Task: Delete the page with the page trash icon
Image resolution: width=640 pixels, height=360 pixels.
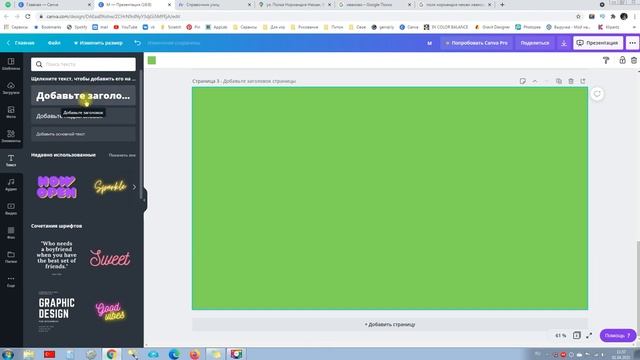Action: (x=571, y=81)
